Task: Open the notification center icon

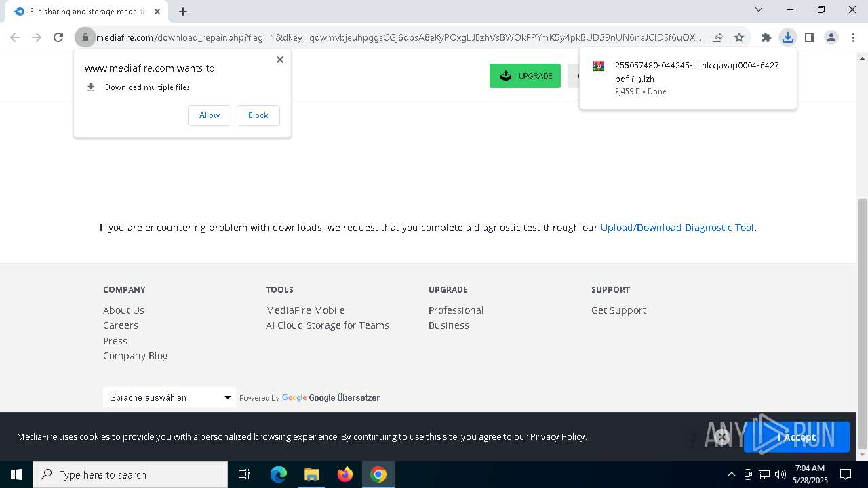Action: pyautogui.click(x=846, y=474)
